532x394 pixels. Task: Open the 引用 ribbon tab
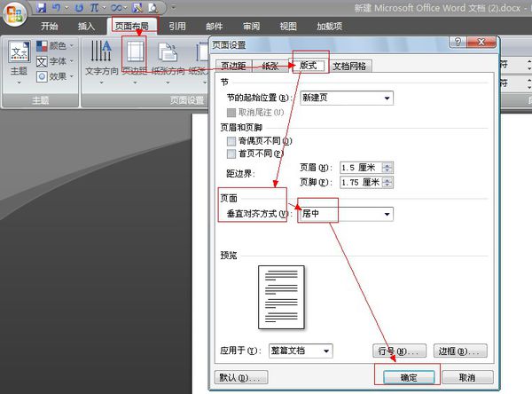177,26
